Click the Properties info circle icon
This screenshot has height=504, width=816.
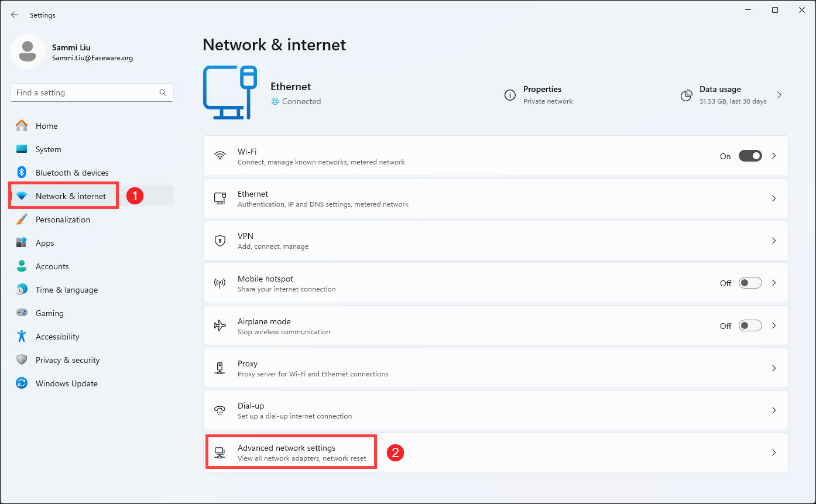(x=510, y=95)
